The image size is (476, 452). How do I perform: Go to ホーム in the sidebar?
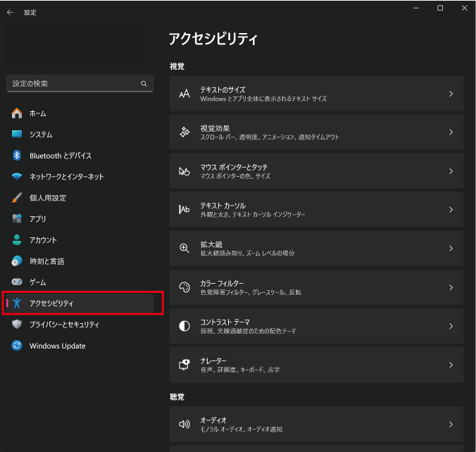(38, 113)
